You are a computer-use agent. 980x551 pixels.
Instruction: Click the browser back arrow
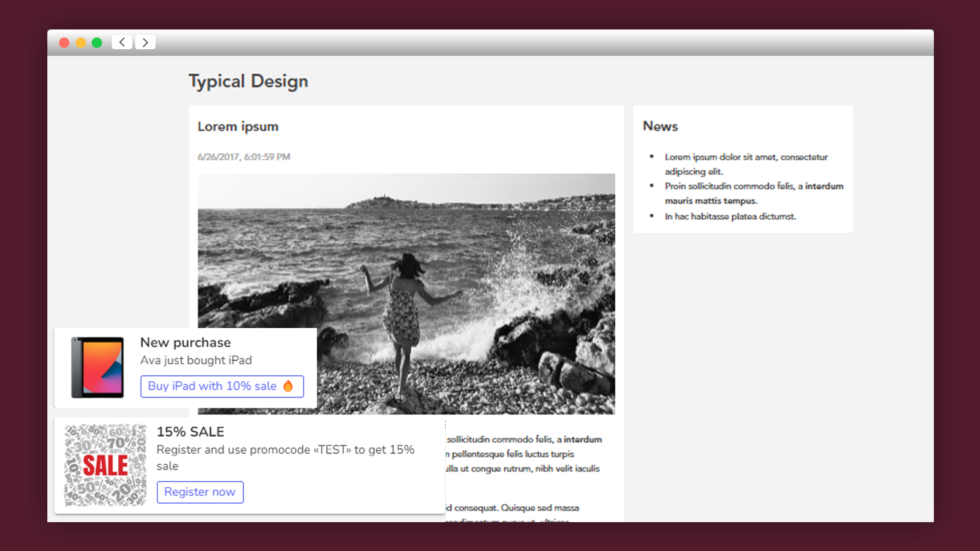pyautogui.click(x=122, y=42)
